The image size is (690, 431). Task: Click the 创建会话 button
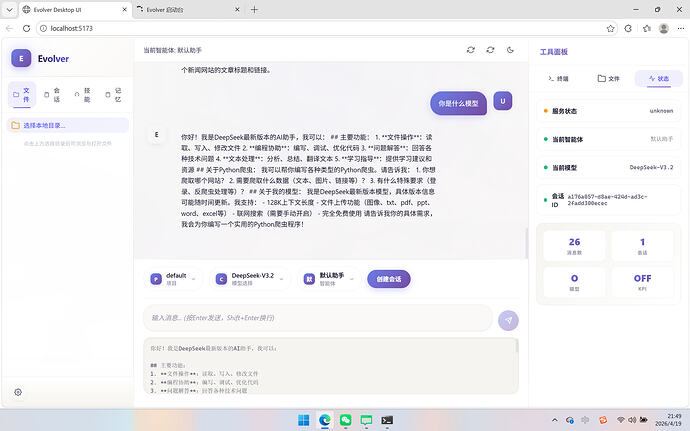click(389, 279)
